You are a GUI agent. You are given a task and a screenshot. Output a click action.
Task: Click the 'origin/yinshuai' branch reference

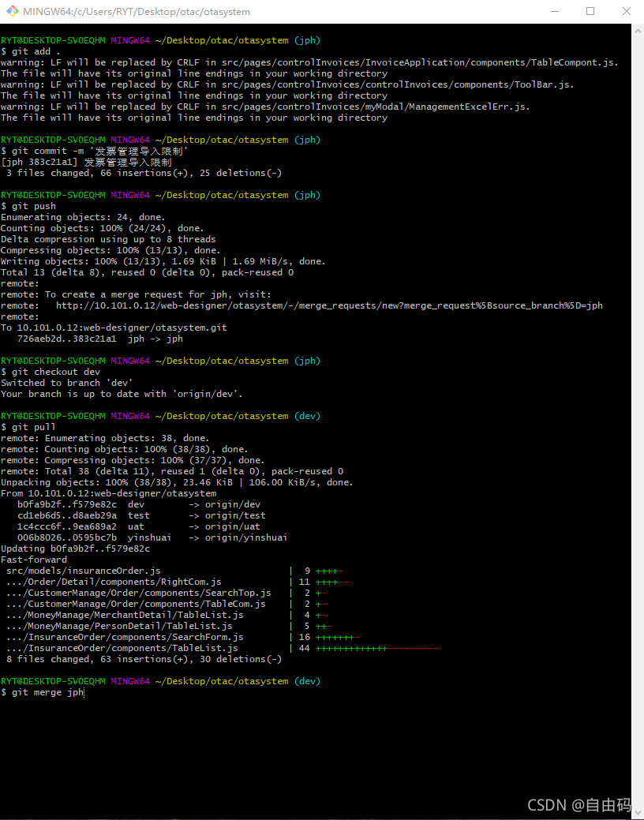245,537
